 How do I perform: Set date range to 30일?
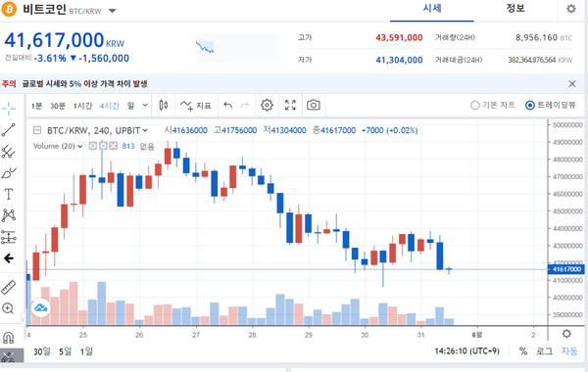click(42, 351)
